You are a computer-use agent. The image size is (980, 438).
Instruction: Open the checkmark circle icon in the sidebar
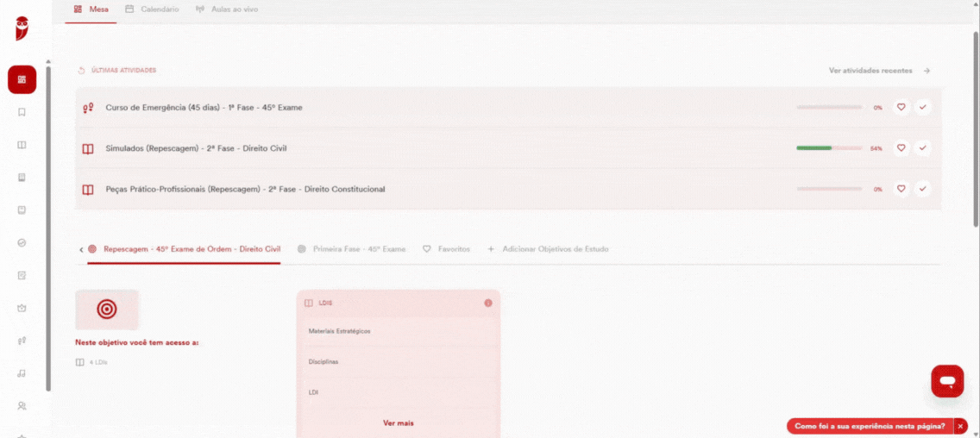pyautogui.click(x=22, y=242)
